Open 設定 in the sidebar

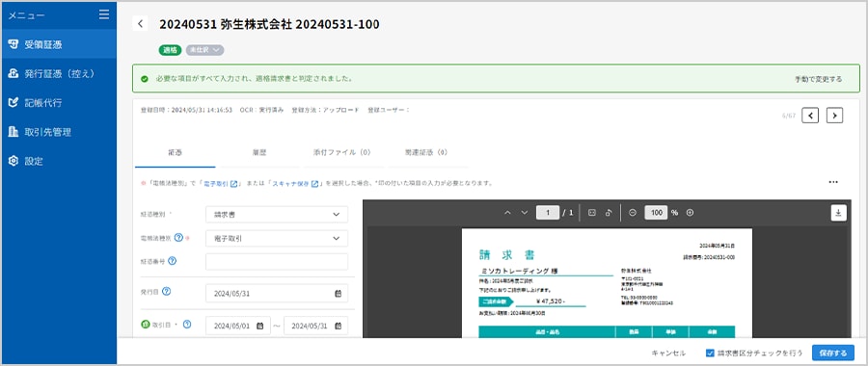click(x=58, y=161)
